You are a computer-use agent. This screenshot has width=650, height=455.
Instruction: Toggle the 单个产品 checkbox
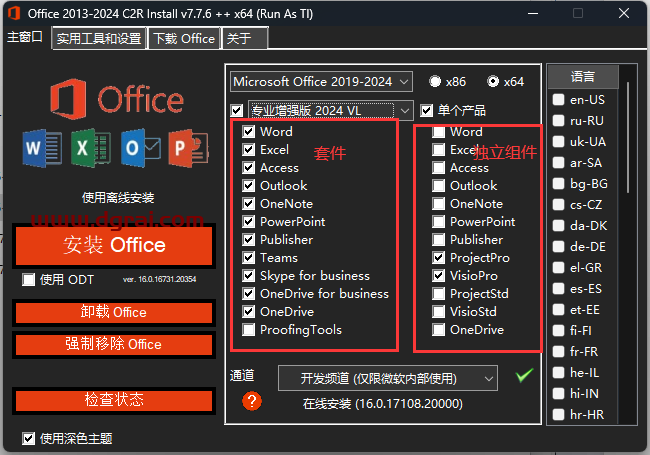coord(427,111)
